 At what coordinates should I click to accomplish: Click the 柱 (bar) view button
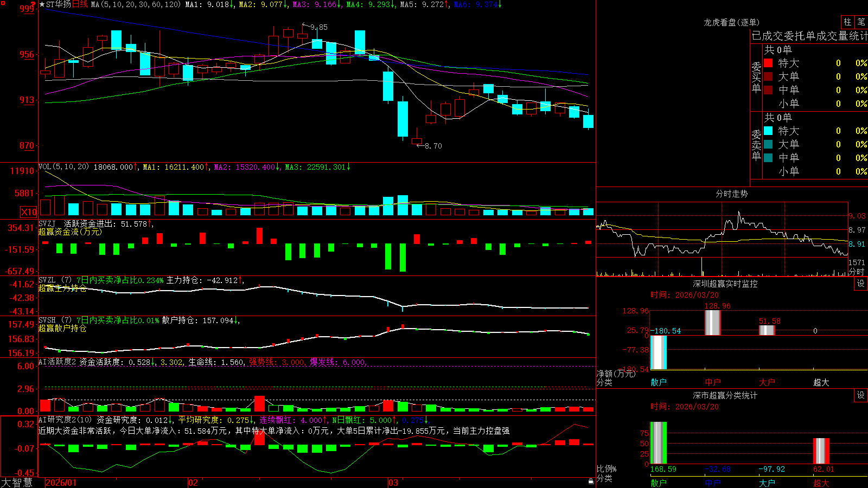pyautogui.click(x=847, y=22)
